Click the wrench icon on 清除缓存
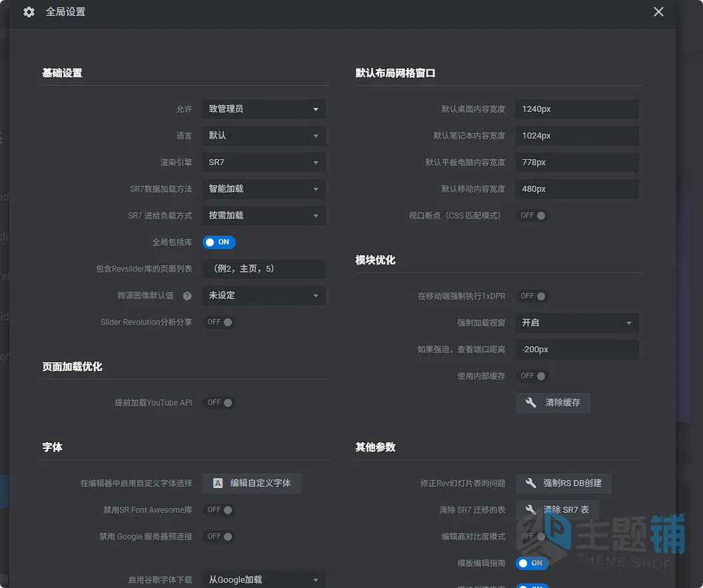This screenshot has height=588, width=703. coord(531,402)
